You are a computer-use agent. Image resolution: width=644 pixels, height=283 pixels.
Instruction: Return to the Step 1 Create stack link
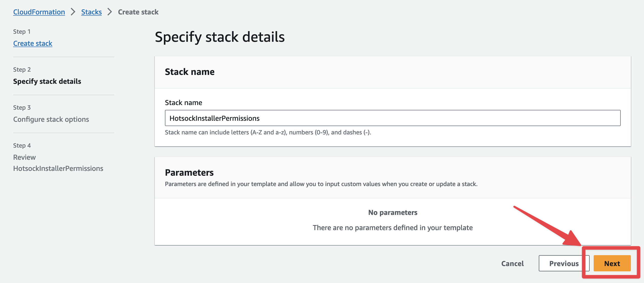[33, 43]
